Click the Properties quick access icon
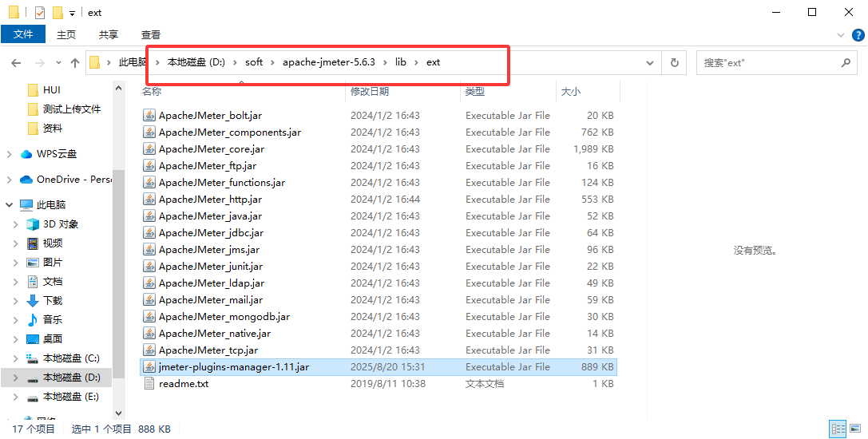Viewport: 868px width, 439px height. tap(39, 12)
